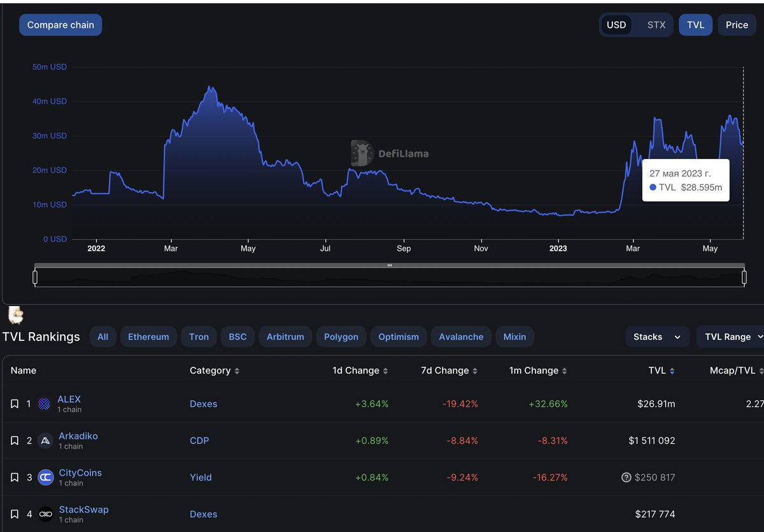Click the ALEX TVL value $26.91m

(656, 404)
